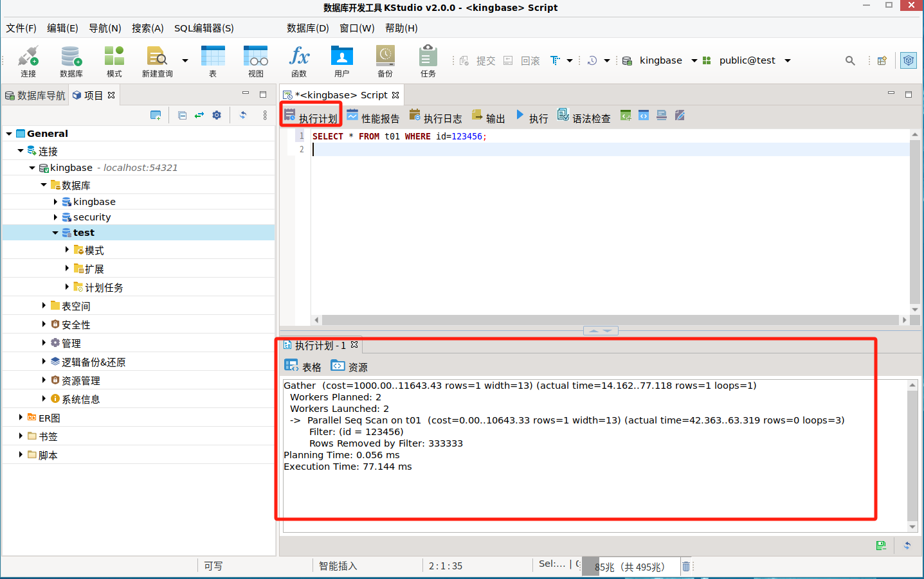Image resolution: width=924 pixels, height=579 pixels.
Task: Click 性能报告 performance report button
Action: click(x=373, y=118)
